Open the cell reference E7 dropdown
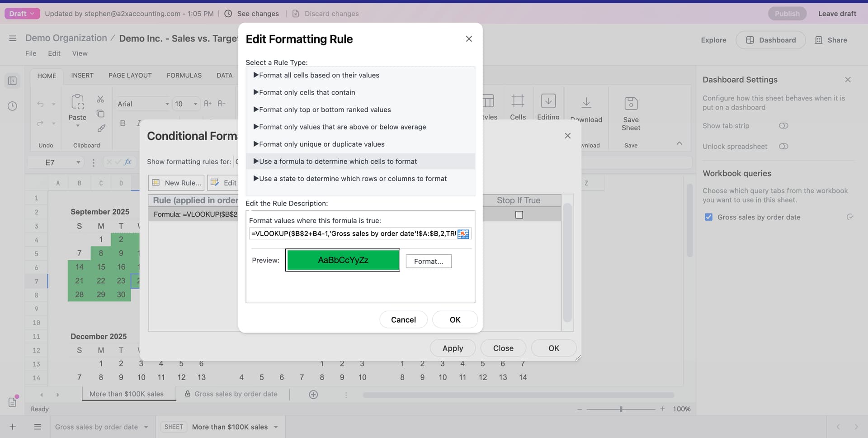Screen dimensions: 868x438 pyautogui.click(x=78, y=162)
